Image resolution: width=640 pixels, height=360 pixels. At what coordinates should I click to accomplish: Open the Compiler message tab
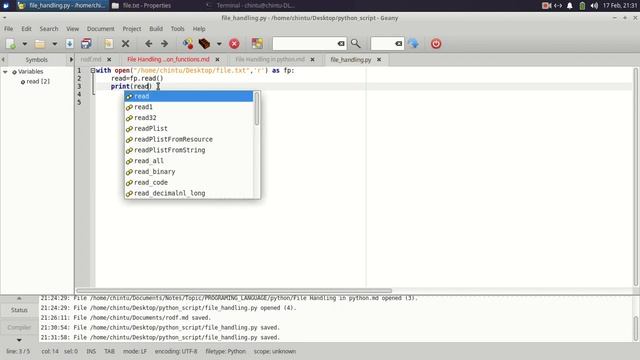(x=19, y=327)
